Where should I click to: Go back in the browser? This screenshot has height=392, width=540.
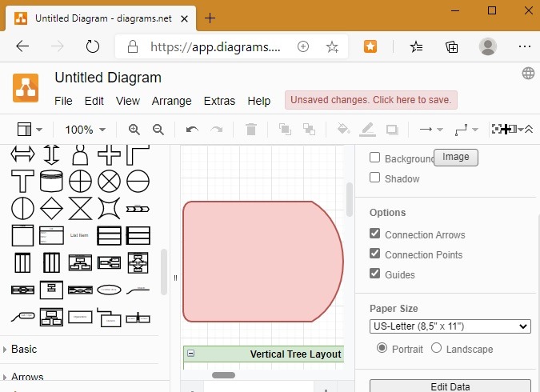pos(22,46)
